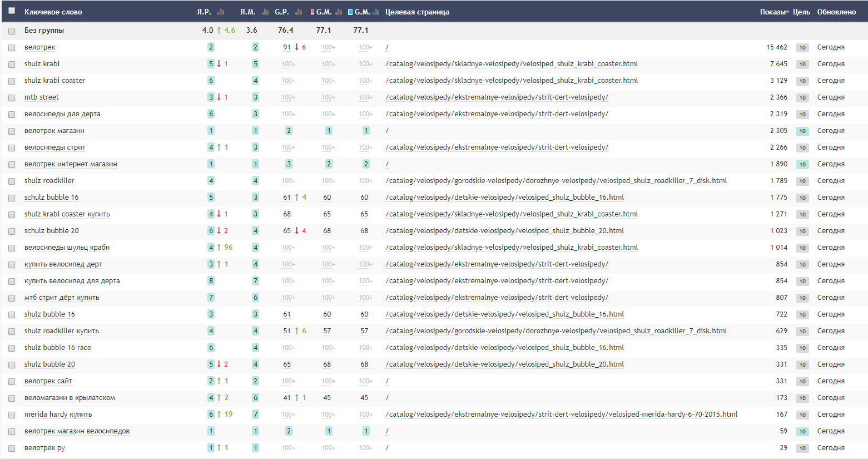868x459 pixels.
Task: Check the box beside 'велосипеды шульц краби'
Action: tap(12, 248)
